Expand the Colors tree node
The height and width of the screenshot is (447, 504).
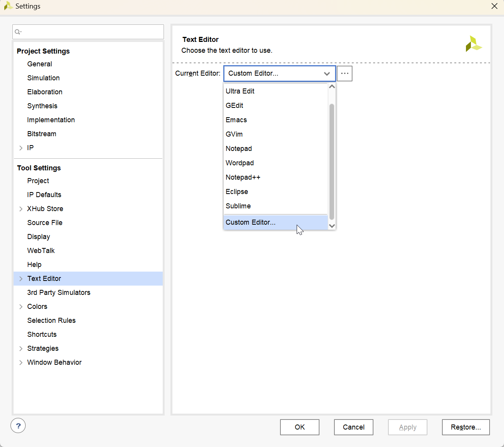pos(21,307)
